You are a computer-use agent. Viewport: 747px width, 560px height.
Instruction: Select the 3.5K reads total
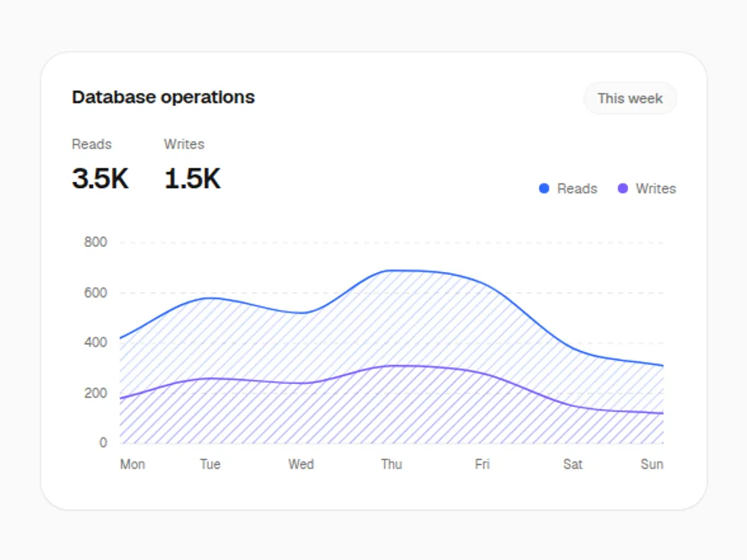pyautogui.click(x=101, y=178)
